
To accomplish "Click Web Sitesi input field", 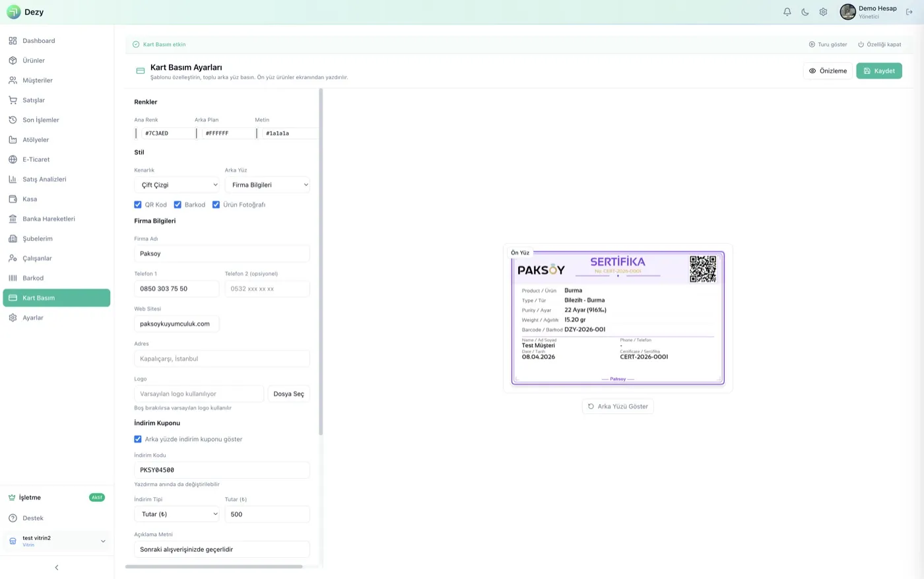I will click(x=177, y=324).
